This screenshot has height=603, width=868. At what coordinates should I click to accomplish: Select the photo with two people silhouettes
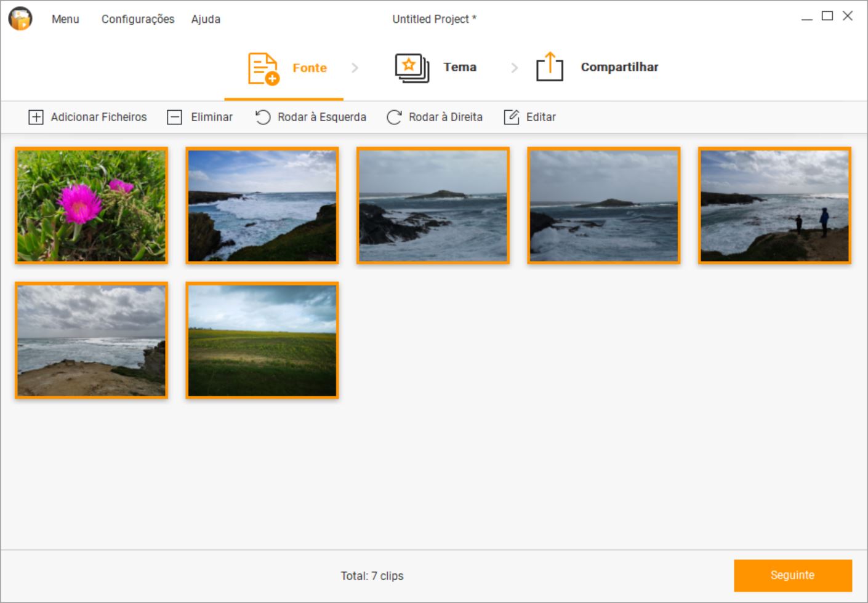point(774,206)
